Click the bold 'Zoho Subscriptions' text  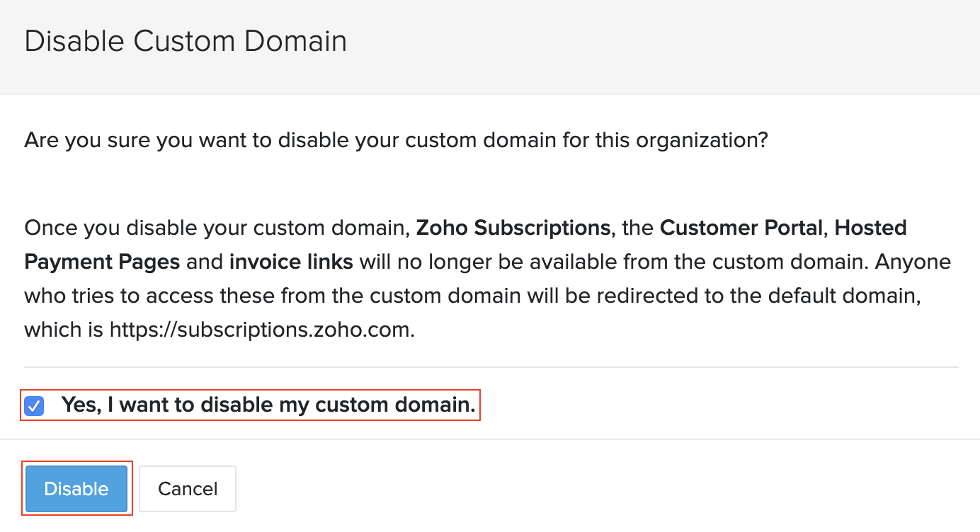click(x=513, y=228)
